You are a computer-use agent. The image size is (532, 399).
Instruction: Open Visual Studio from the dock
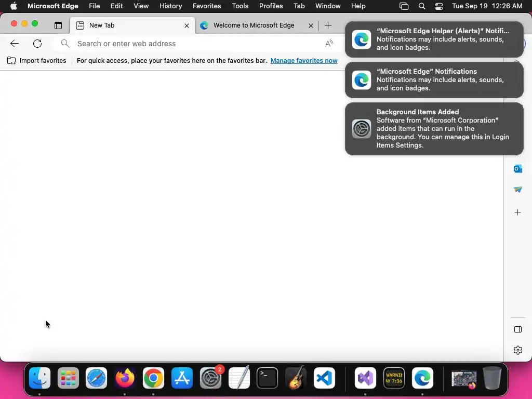365,378
